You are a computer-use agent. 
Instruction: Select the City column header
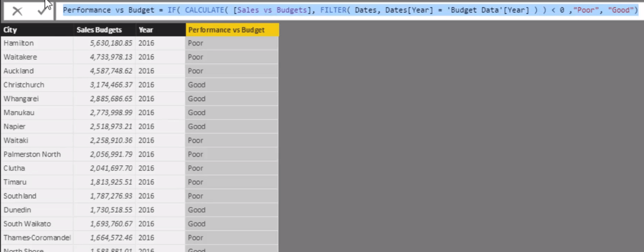pyautogui.click(x=37, y=30)
